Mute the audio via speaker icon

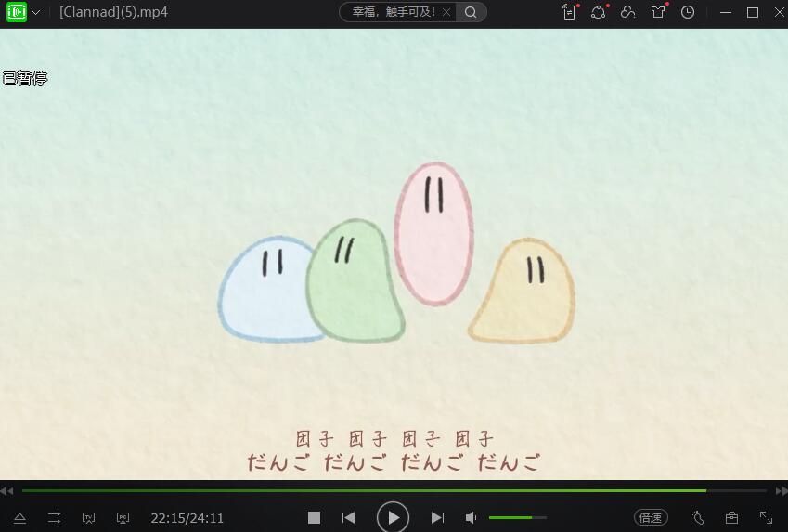(x=472, y=518)
